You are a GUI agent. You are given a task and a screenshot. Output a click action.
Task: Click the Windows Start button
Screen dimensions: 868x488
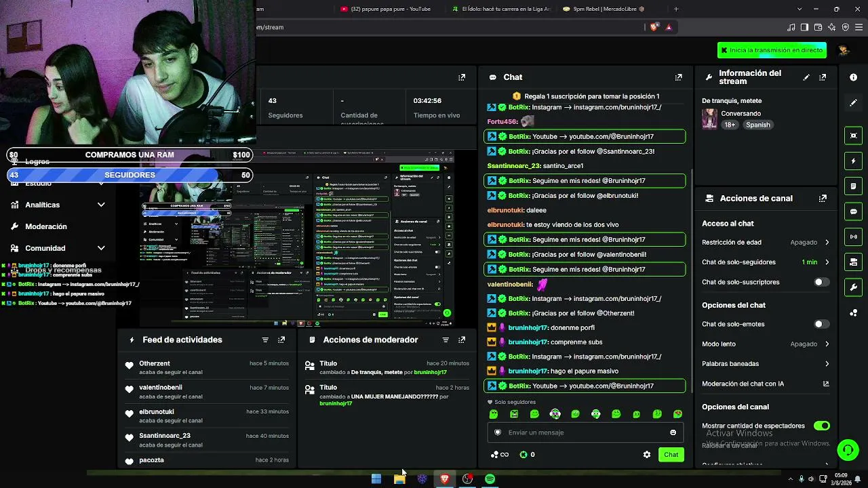[376, 479]
